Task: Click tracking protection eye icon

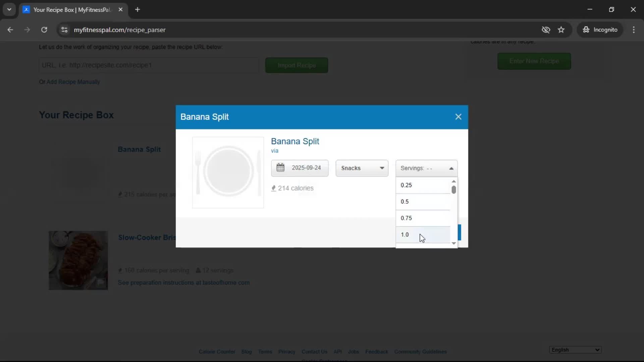Action: pos(546,30)
